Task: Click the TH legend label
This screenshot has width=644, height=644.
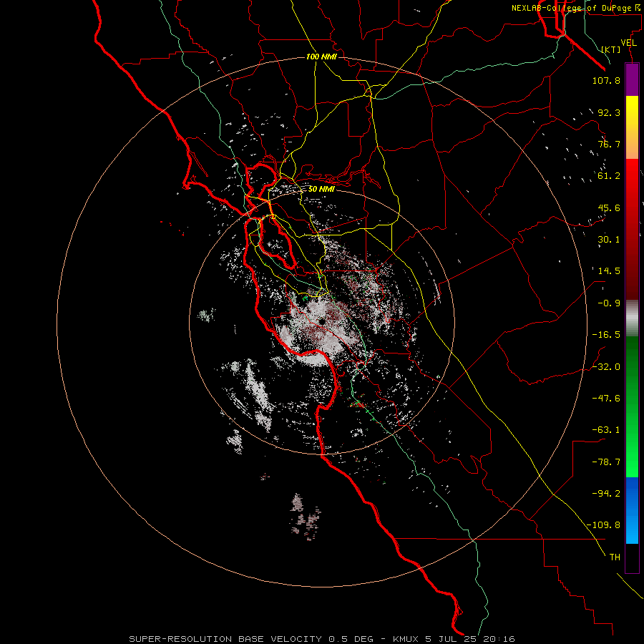Action: point(615,557)
